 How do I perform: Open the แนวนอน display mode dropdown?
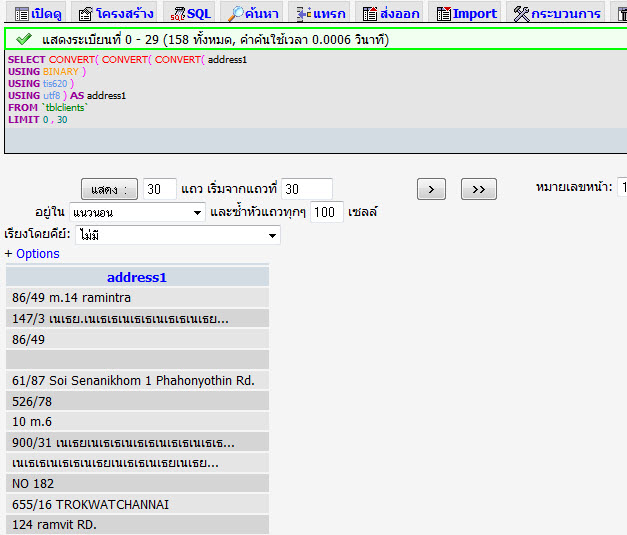137,212
